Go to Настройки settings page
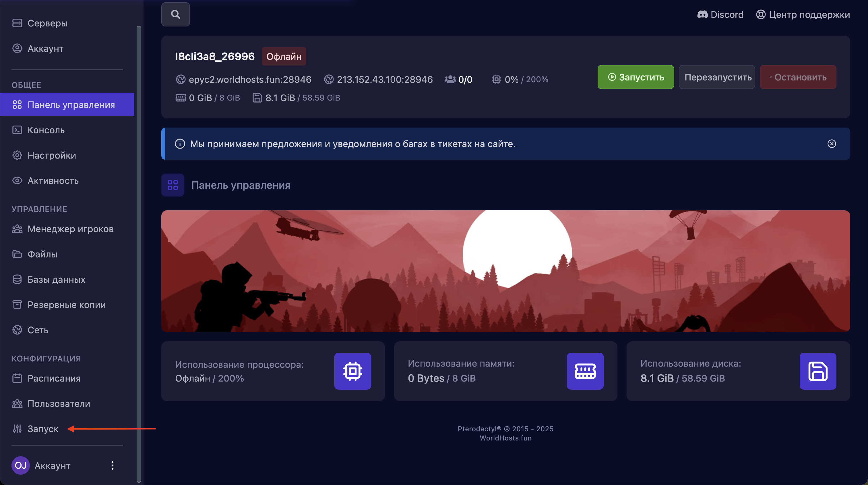This screenshot has height=485, width=868. [52, 155]
